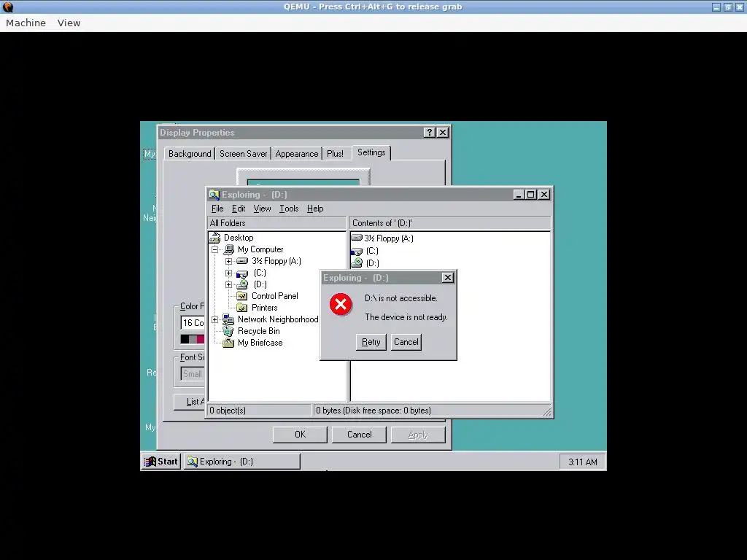Select Control Panel folder icon in tree

242,296
